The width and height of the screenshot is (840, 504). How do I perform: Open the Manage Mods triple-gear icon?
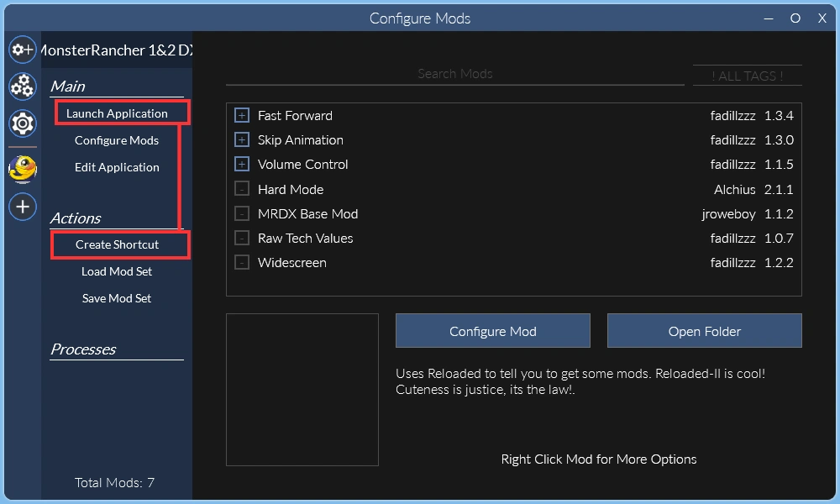[x=23, y=87]
